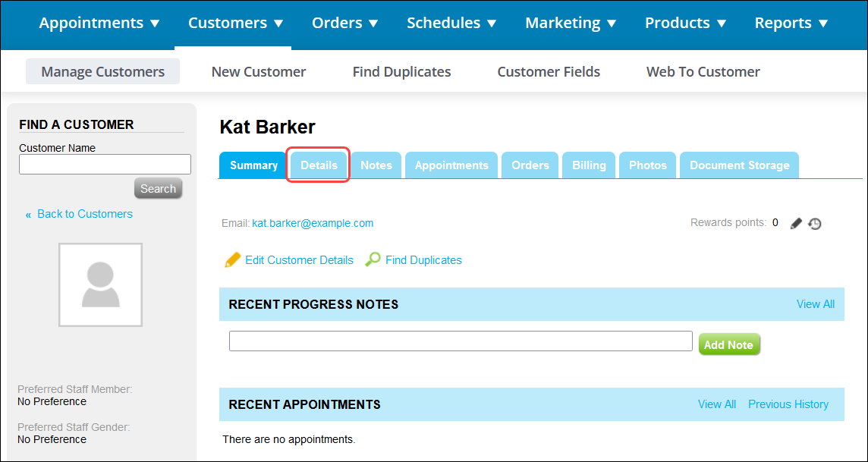Open the Customers dropdown menu

(236, 24)
